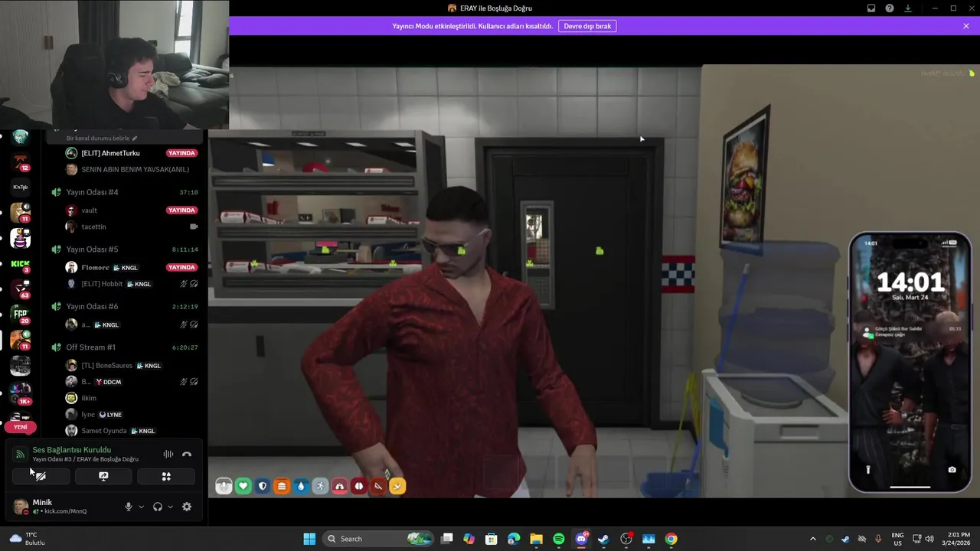Open Spotify from the taskbar
Screen dimensions: 980x551
coord(559,539)
